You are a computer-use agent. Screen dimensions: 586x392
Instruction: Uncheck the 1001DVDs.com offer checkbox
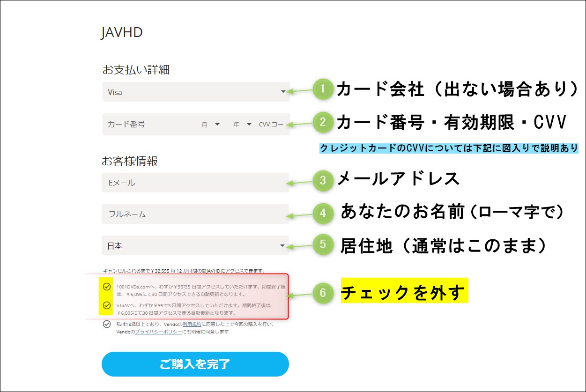107,287
